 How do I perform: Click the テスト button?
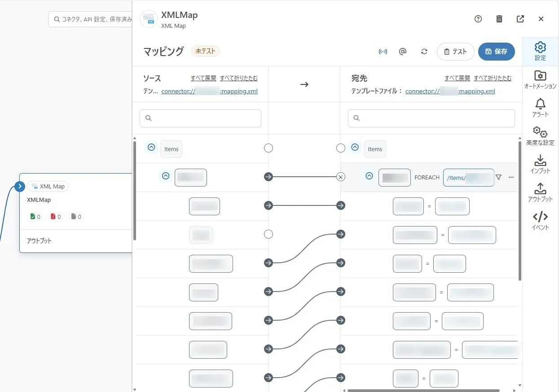(x=455, y=52)
